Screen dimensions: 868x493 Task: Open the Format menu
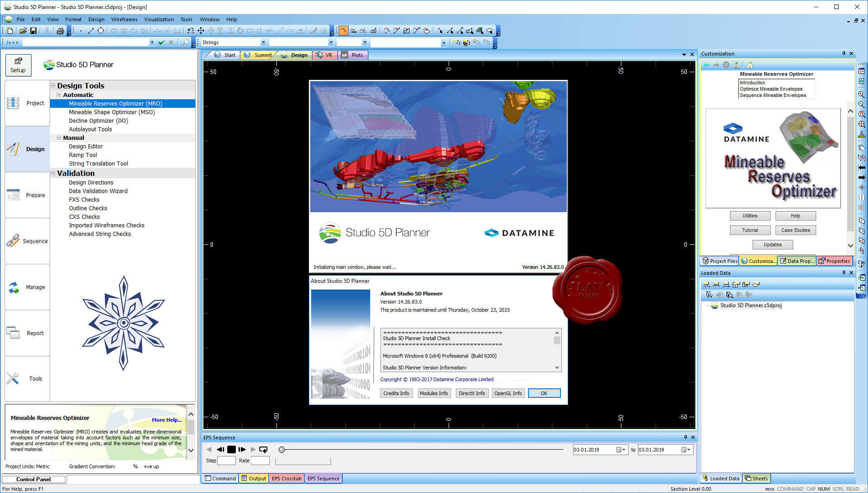(73, 19)
